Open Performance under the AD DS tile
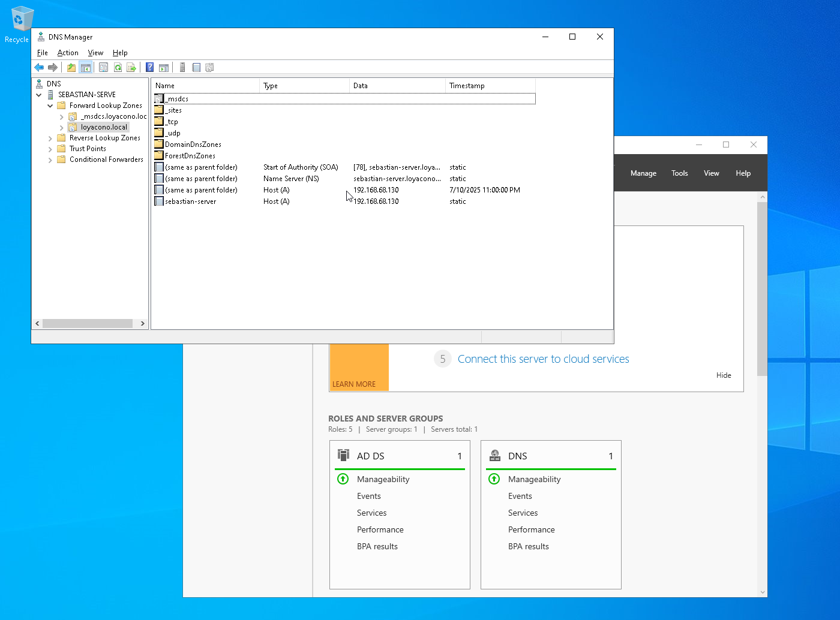The height and width of the screenshot is (620, 840). pyautogui.click(x=380, y=529)
